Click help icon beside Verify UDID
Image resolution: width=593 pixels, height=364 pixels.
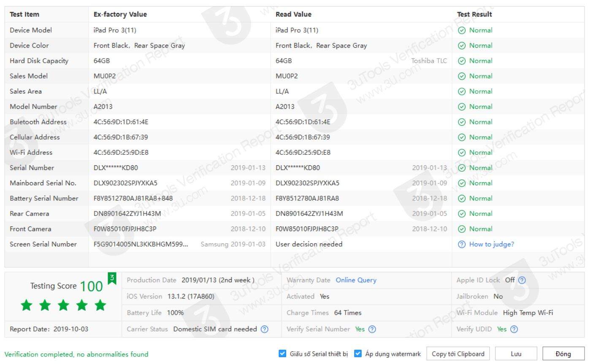point(514,329)
